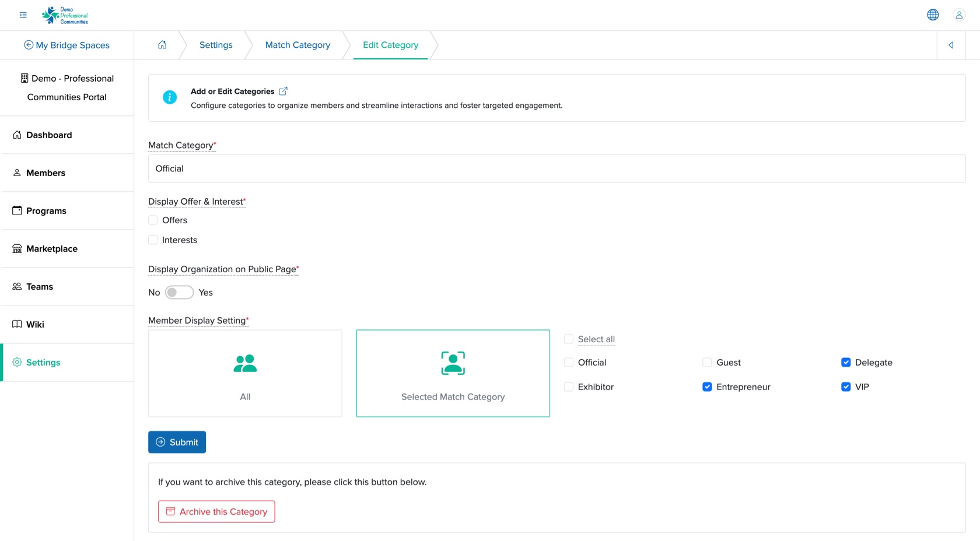
Task: Open Marketplace from the sidebar menu
Action: point(67,248)
